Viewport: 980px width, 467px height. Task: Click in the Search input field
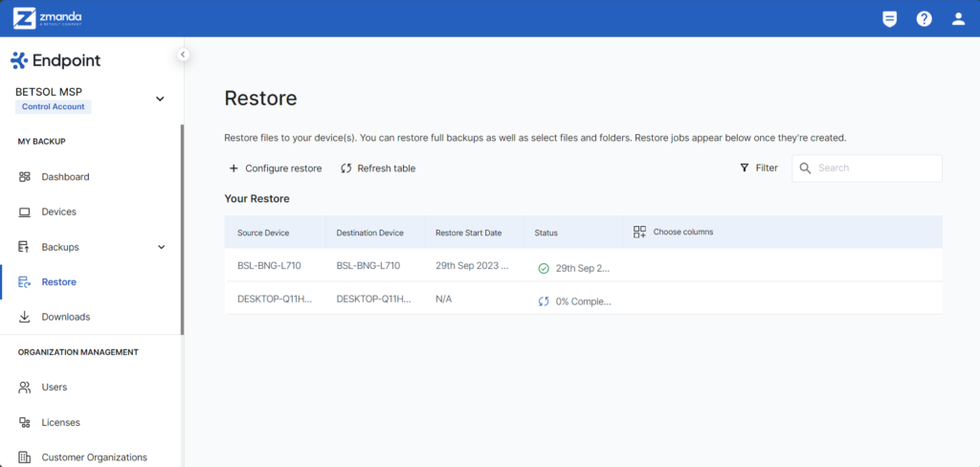coord(867,168)
